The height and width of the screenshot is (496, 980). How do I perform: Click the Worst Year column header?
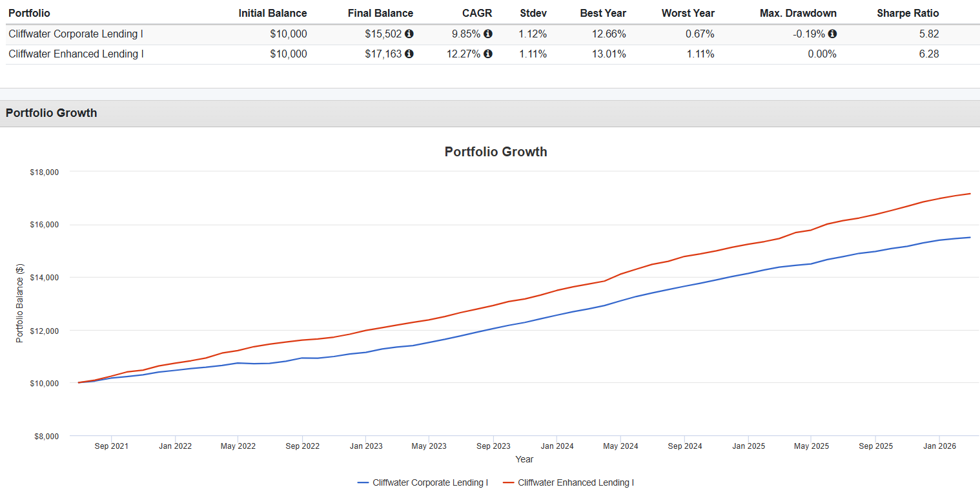(688, 13)
